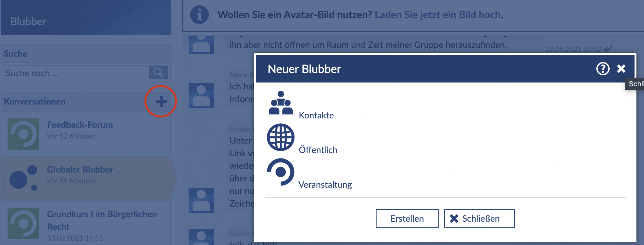Image resolution: width=644 pixels, height=245 pixels.
Task: Click into the 'Suche nach ...' field
Action: (x=76, y=73)
